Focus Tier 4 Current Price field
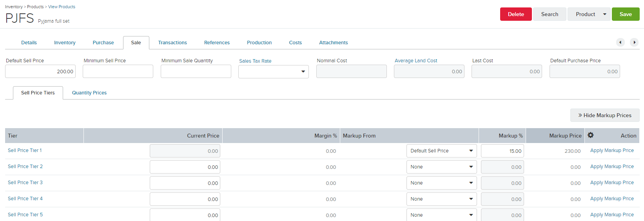644x221 pixels. pyautogui.click(x=185, y=199)
